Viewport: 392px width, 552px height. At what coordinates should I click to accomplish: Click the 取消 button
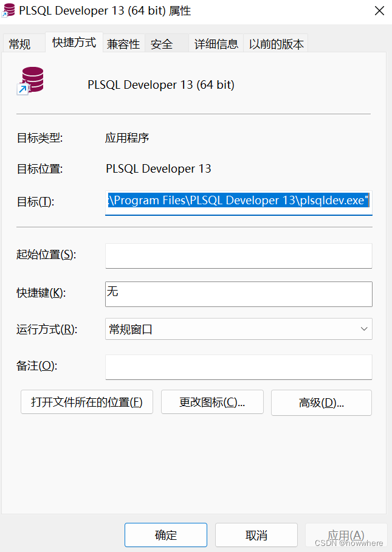tap(256, 535)
